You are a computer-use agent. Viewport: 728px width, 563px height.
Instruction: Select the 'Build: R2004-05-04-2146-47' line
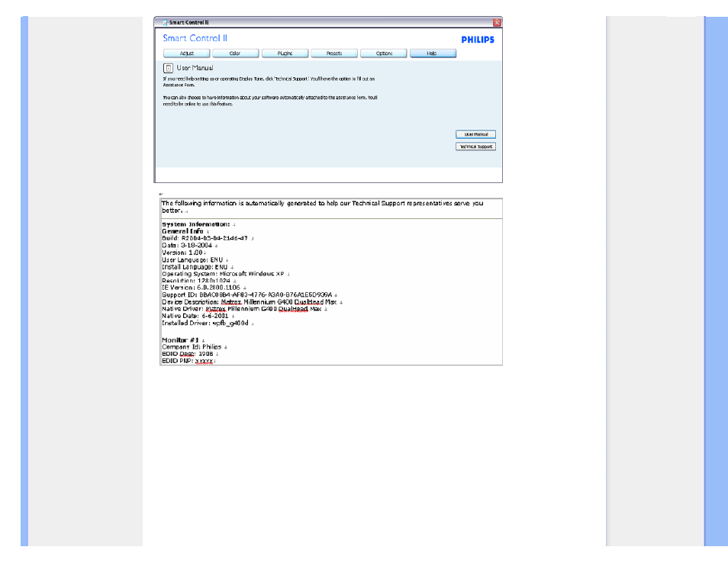tap(205, 239)
